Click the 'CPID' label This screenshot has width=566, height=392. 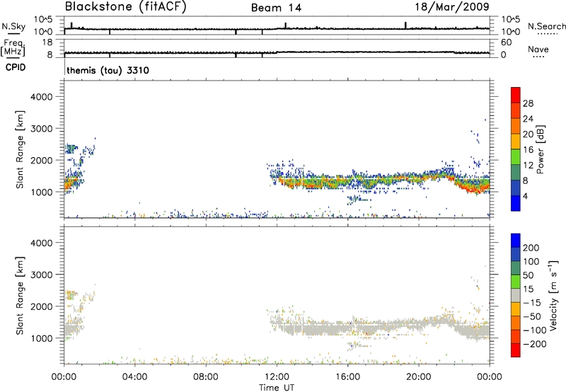pos(16,67)
